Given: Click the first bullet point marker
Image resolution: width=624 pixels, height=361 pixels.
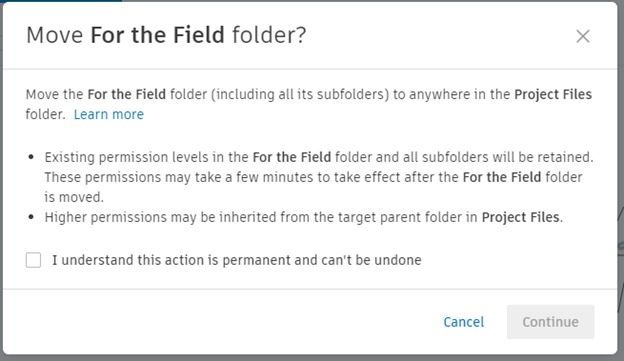Looking at the screenshot, I should tap(31, 157).
